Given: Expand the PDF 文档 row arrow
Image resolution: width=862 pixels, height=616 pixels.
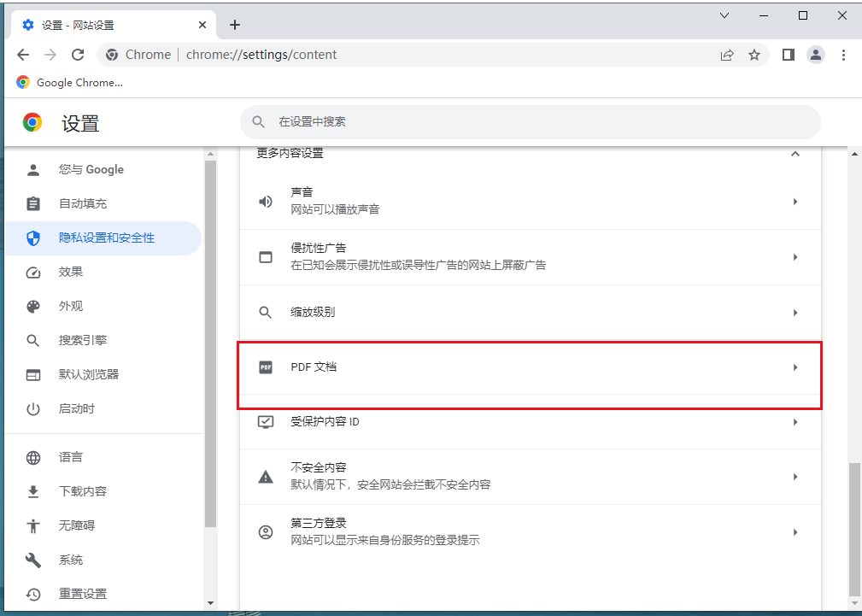Looking at the screenshot, I should 795,367.
